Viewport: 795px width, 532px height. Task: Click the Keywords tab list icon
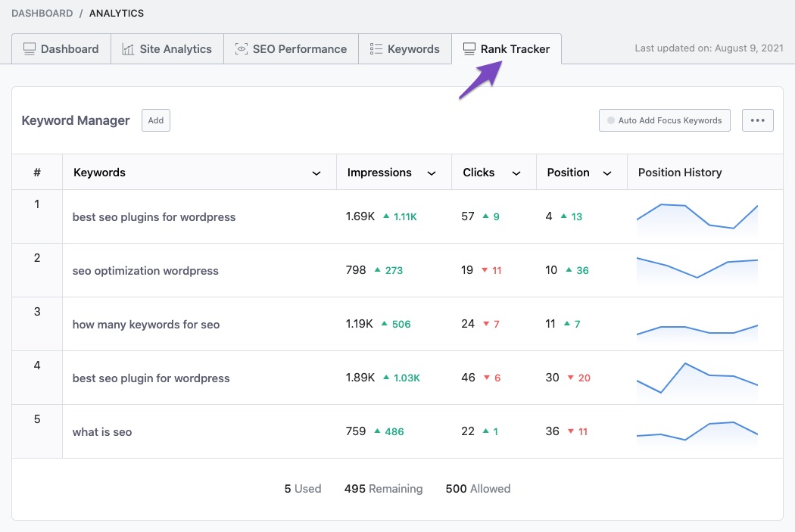pos(376,49)
